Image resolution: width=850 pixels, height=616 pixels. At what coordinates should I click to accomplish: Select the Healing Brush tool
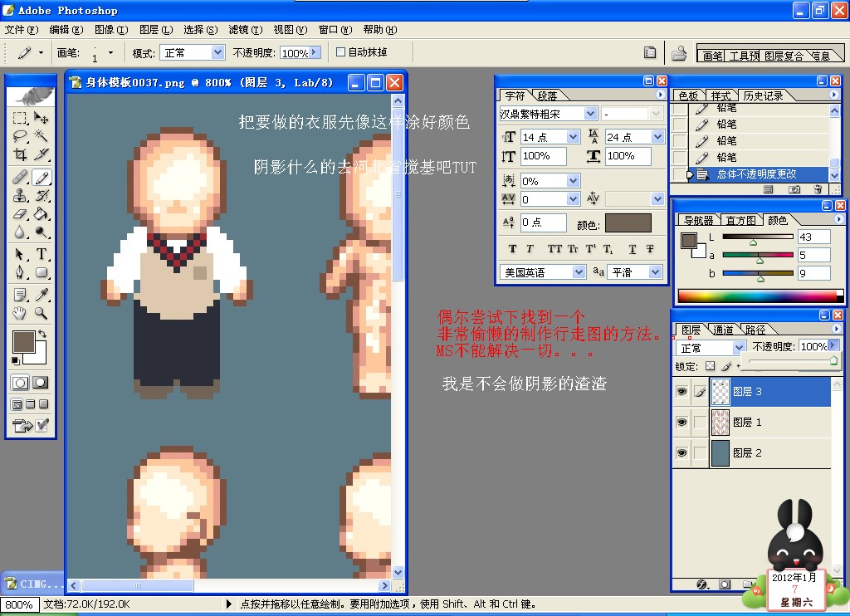(x=20, y=177)
